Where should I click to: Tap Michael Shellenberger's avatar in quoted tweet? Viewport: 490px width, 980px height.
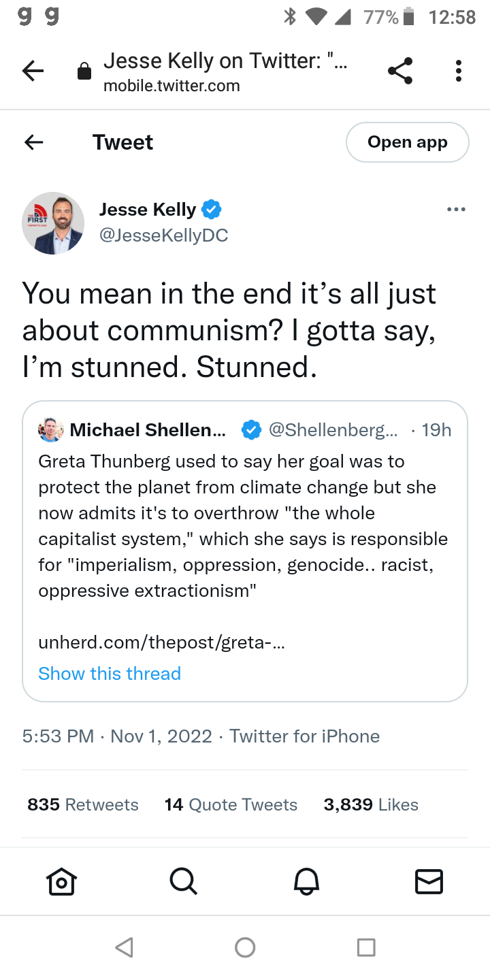click(51, 430)
